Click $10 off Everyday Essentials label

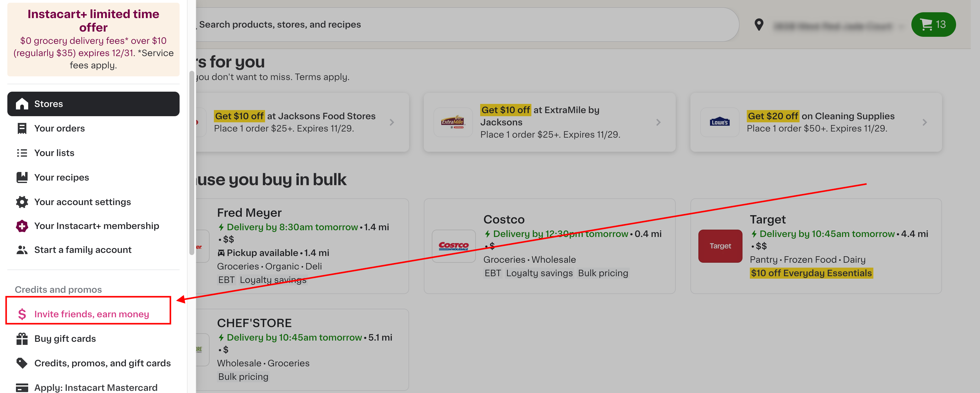click(811, 273)
